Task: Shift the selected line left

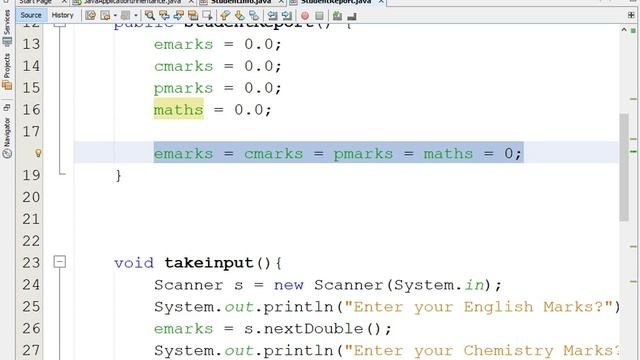Action: [272, 16]
